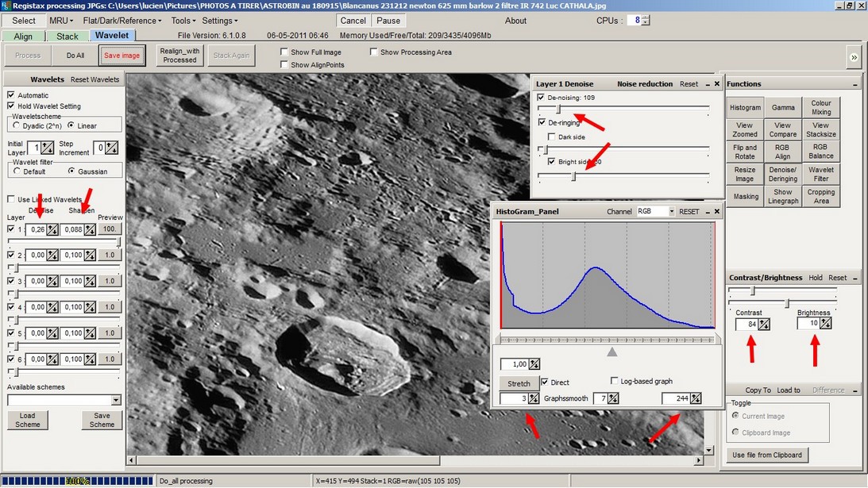Click histogram gamma 1,00 spinner icon
Viewport: 868px width, 488px height.
pos(534,364)
